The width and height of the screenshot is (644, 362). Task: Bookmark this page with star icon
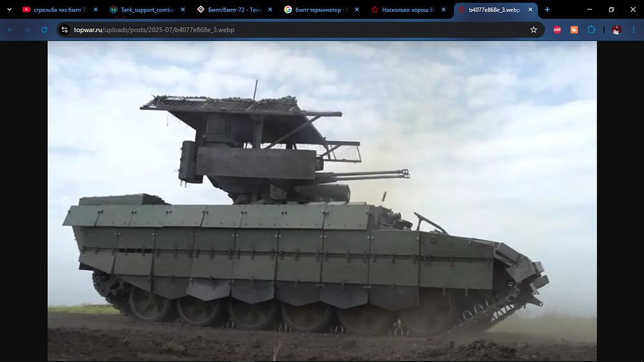pos(533,30)
